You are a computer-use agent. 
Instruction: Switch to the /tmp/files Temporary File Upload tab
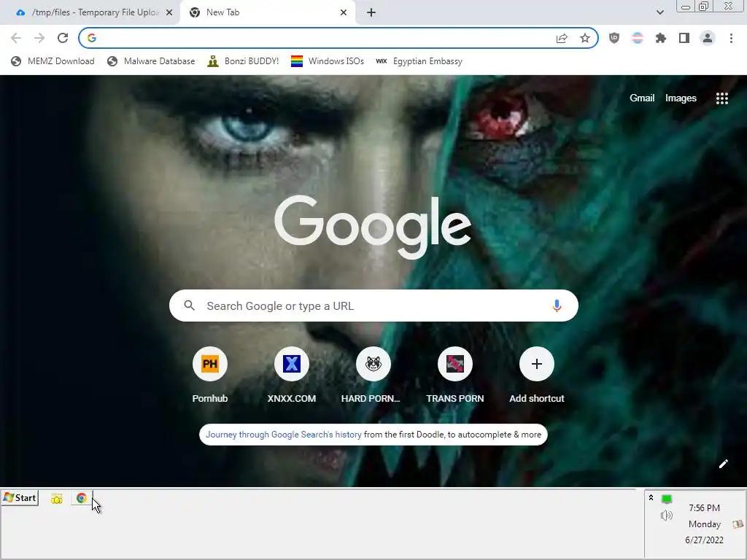90,12
